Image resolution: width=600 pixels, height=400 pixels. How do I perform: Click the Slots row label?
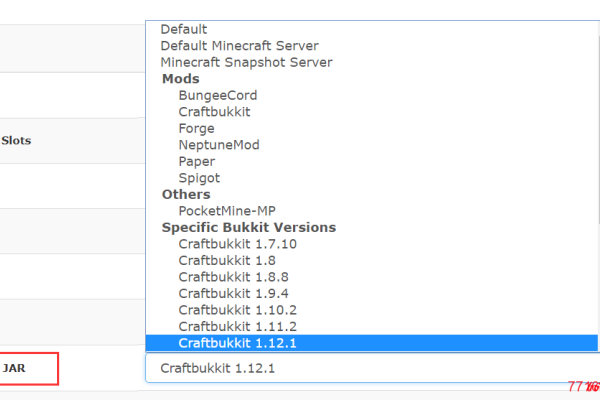point(16,141)
